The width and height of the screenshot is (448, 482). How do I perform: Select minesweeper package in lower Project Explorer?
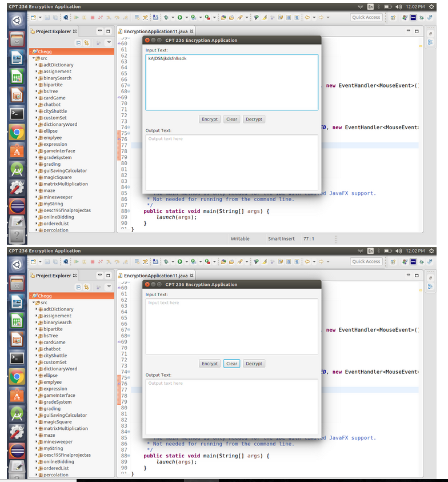[x=58, y=442]
